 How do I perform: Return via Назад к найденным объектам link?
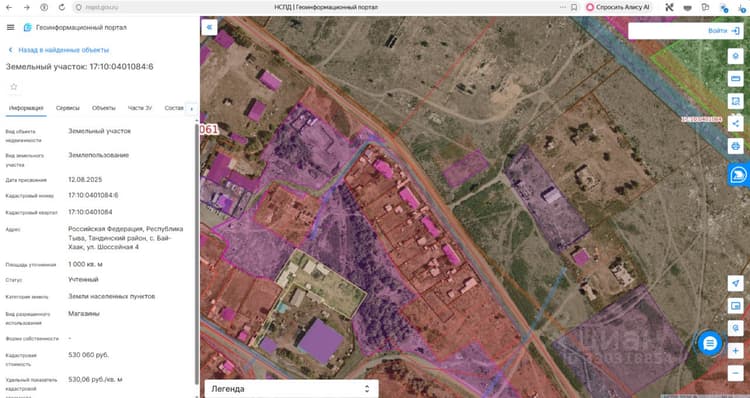click(59, 50)
